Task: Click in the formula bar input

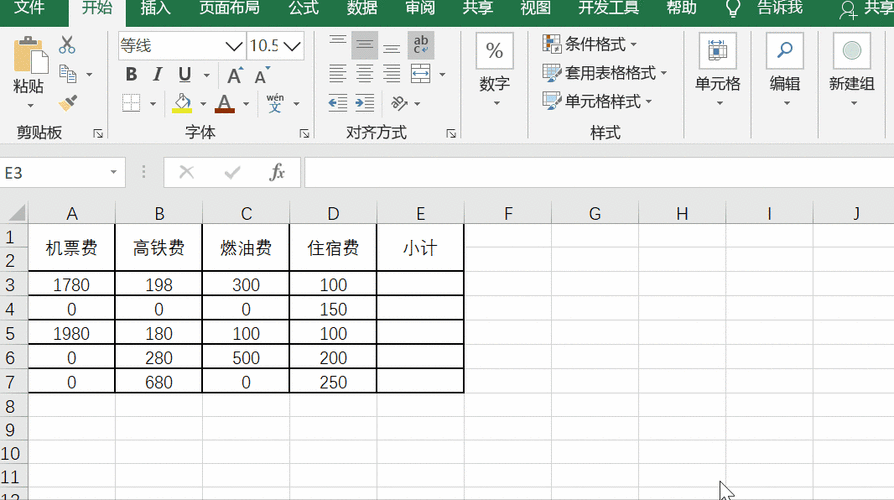Action: (x=599, y=172)
